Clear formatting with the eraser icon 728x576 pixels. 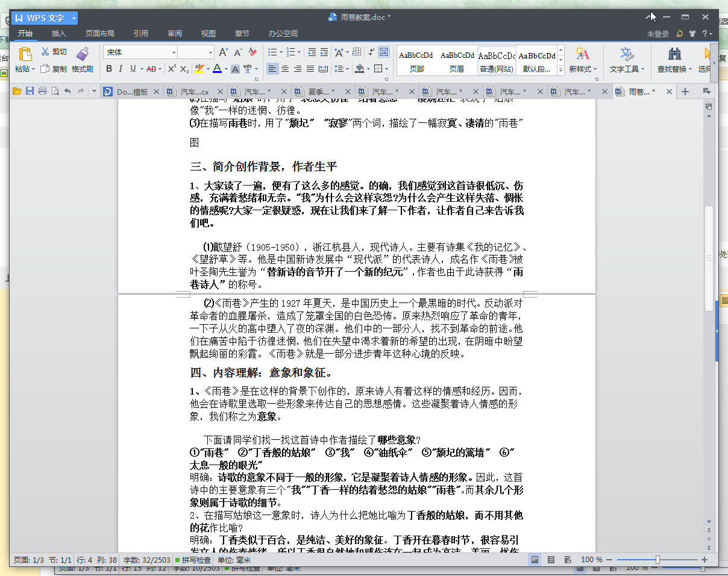tap(253, 52)
